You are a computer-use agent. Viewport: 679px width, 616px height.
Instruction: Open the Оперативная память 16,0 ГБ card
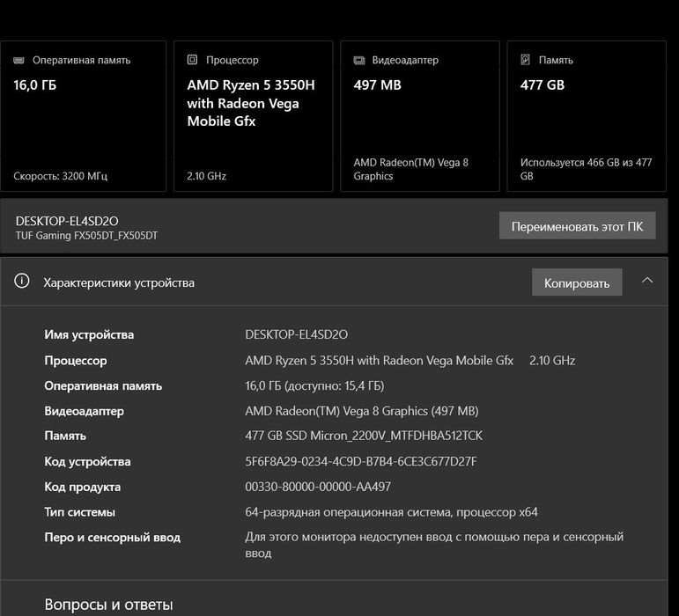[x=83, y=116]
